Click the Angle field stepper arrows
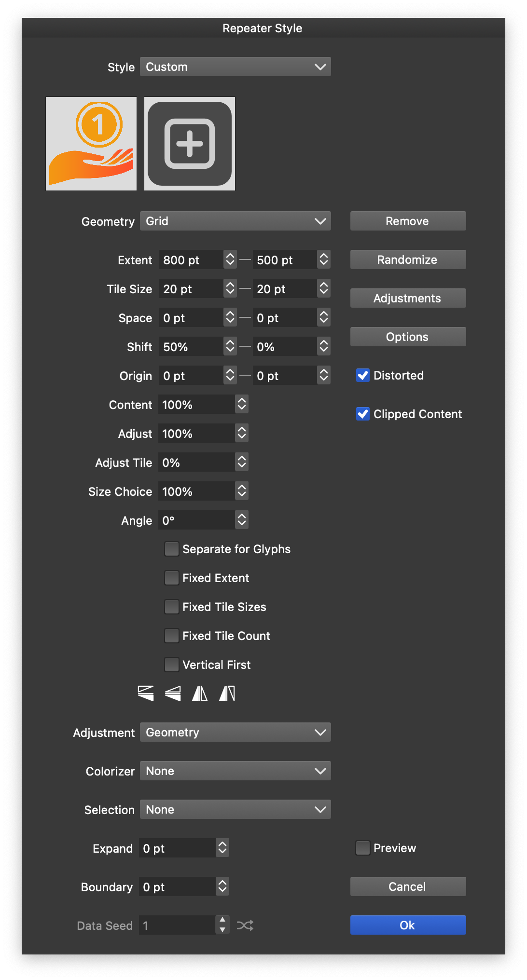 click(x=242, y=520)
